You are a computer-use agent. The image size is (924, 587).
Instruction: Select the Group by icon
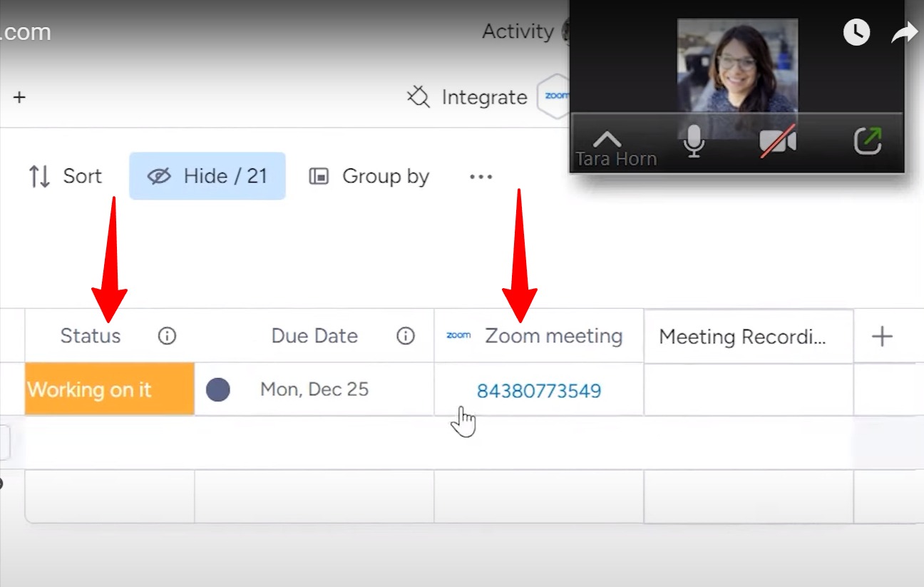point(320,175)
